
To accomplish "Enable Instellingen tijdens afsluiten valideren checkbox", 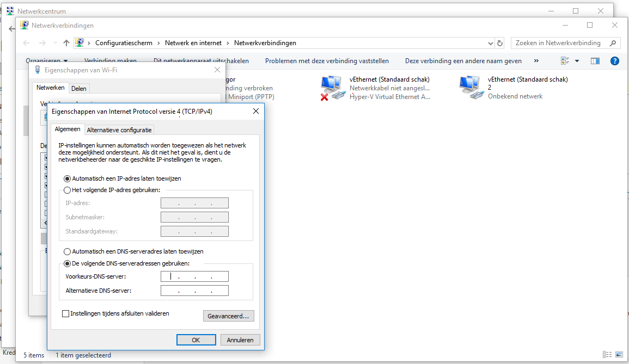I will [66, 314].
